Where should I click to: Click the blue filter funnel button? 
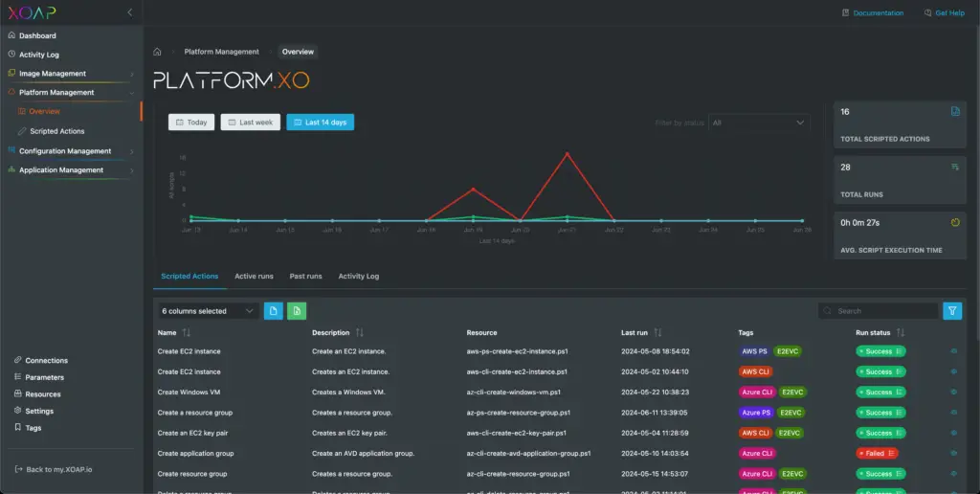pos(952,311)
